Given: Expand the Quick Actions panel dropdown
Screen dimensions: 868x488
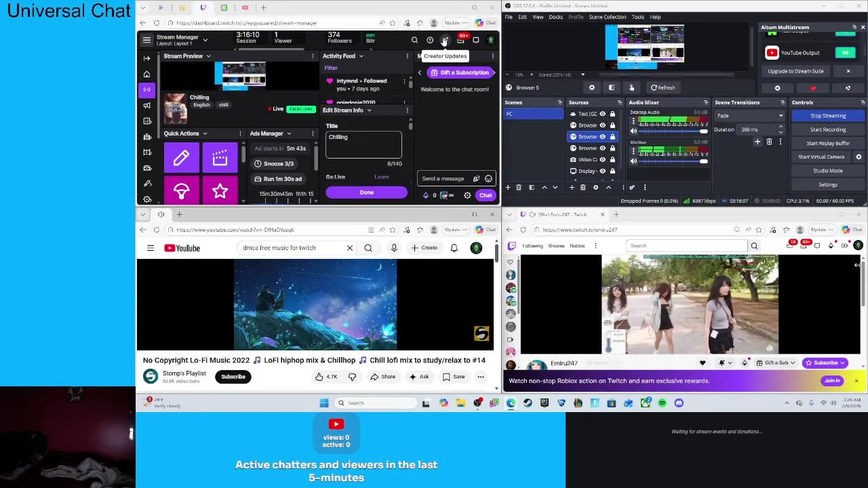Looking at the screenshot, I should (x=205, y=134).
